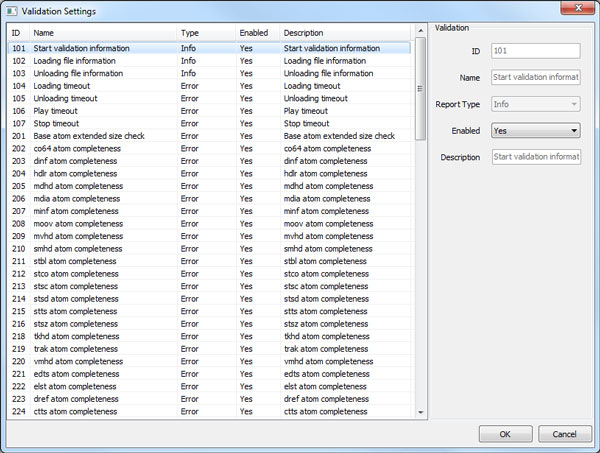The width and height of the screenshot is (600, 453).
Task: Click the scrollbar up arrow
Action: (x=421, y=33)
